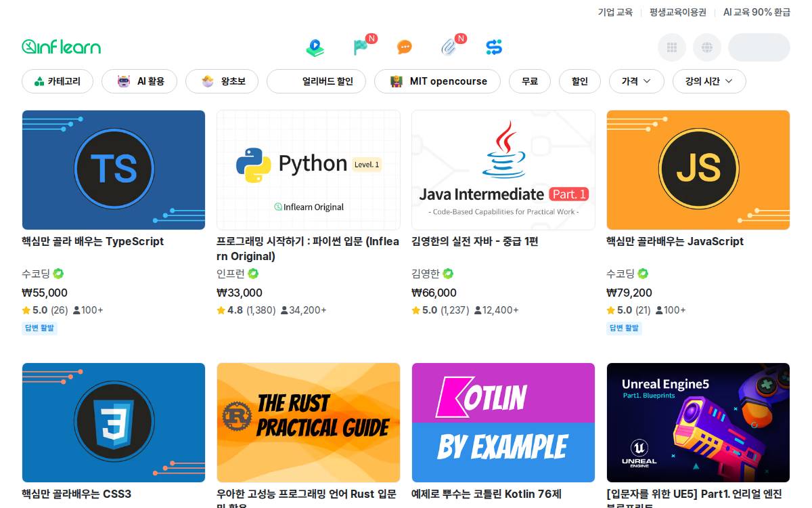Toggle the 할인 filter chip
Screen dimensions: 812x508
pyautogui.click(x=580, y=81)
